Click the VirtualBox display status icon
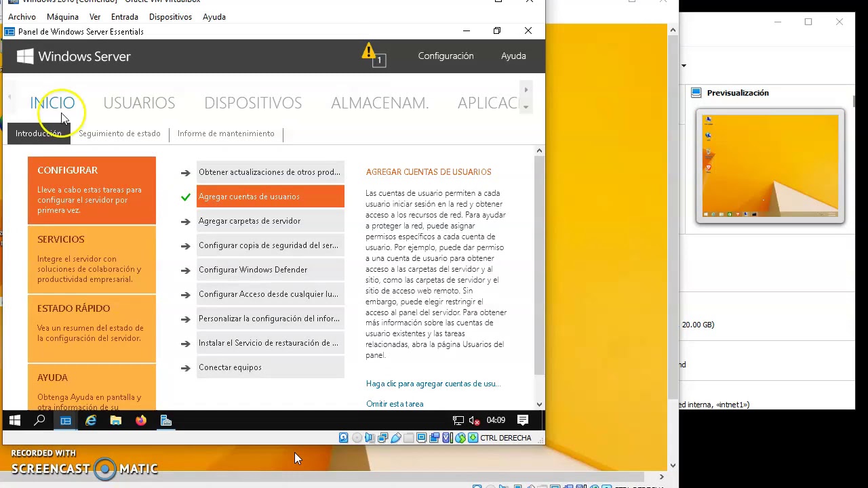The height and width of the screenshot is (488, 868). click(x=422, y=438)
